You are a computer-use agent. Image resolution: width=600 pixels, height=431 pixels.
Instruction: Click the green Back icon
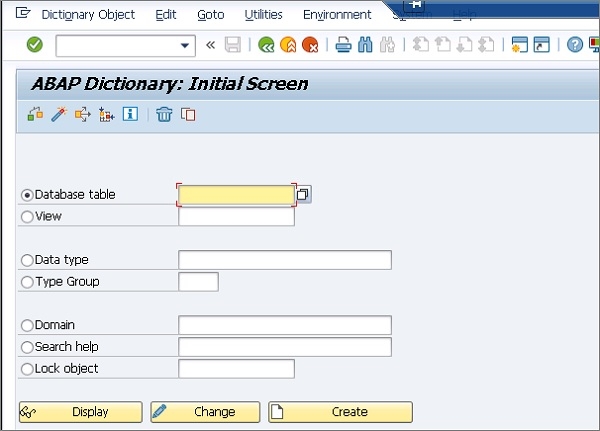tap(266, 45)
